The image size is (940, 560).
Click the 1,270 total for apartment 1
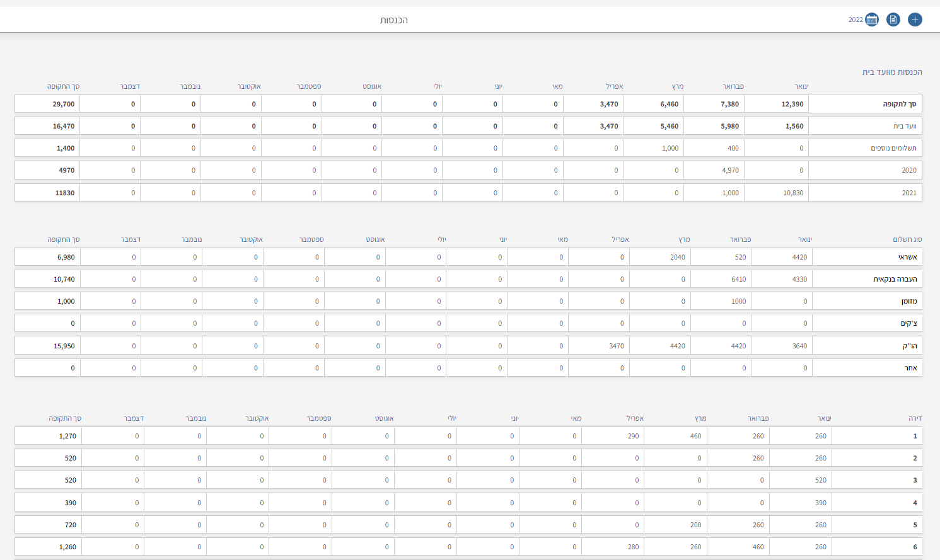(67, 436)
